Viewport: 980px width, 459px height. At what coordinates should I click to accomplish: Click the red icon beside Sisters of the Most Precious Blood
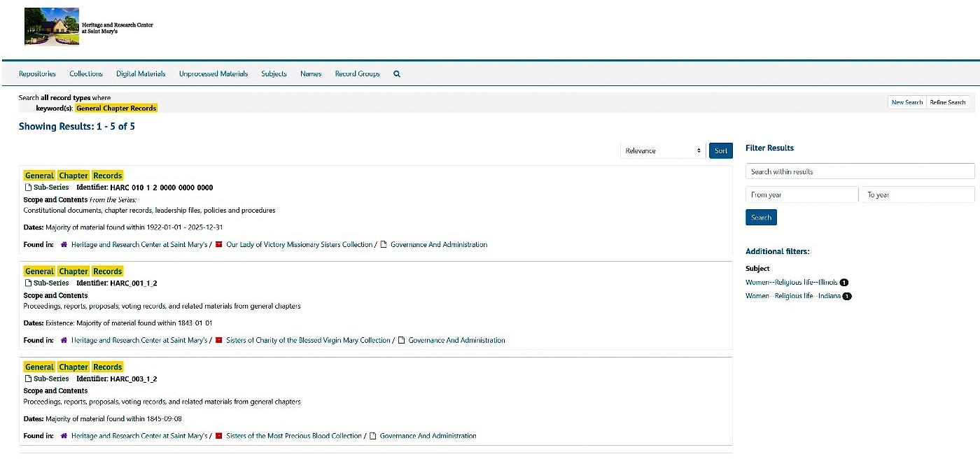pyautogui.click(x=218, y=435)
